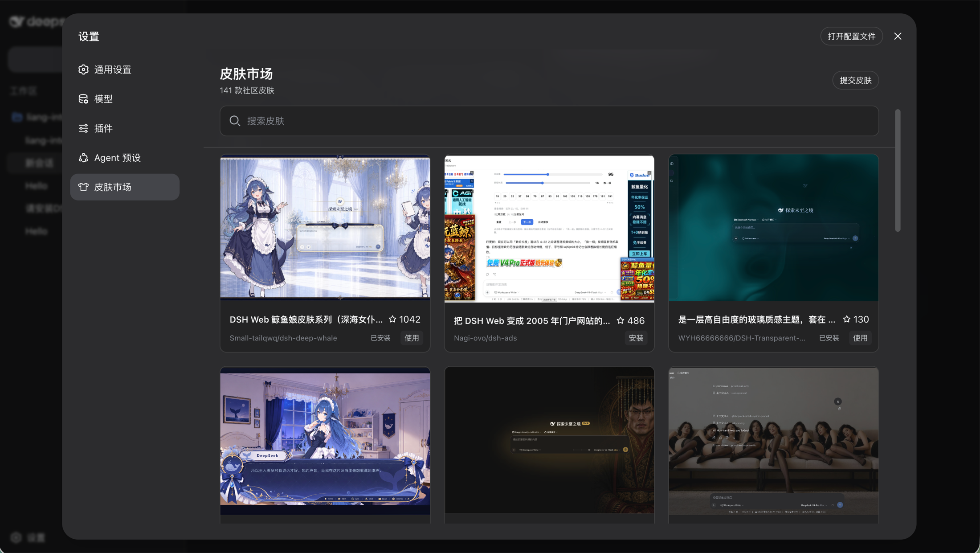Open the Agent 预设 section
Screen dimensions: 980x553
(125, 158)
